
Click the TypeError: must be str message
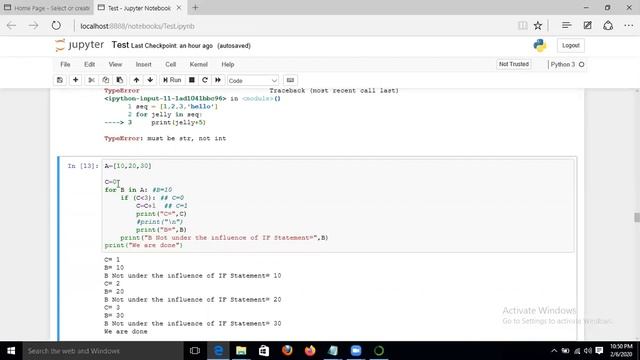tap(165, 138)
